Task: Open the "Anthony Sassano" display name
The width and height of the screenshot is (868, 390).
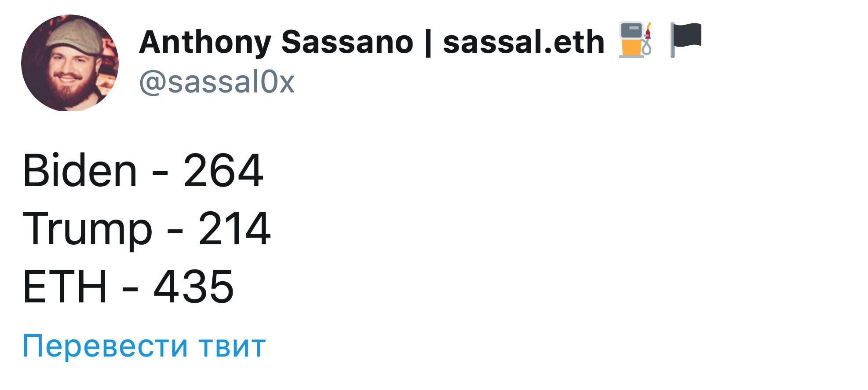Action: (276, 43)
